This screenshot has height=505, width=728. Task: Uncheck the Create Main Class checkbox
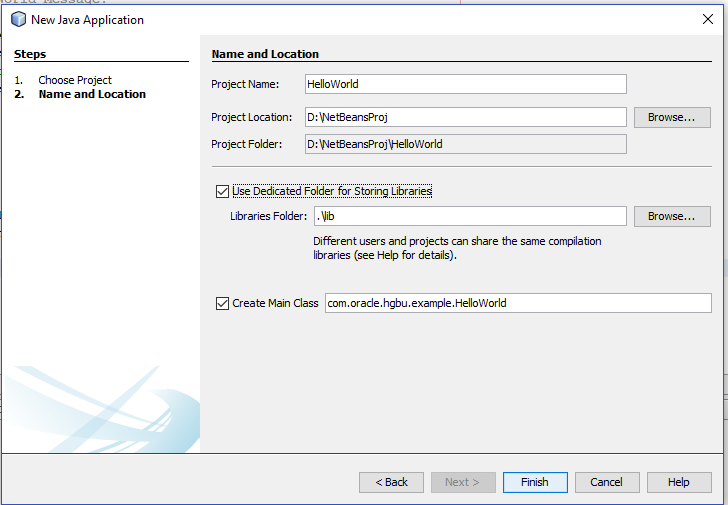pos(222,303)
